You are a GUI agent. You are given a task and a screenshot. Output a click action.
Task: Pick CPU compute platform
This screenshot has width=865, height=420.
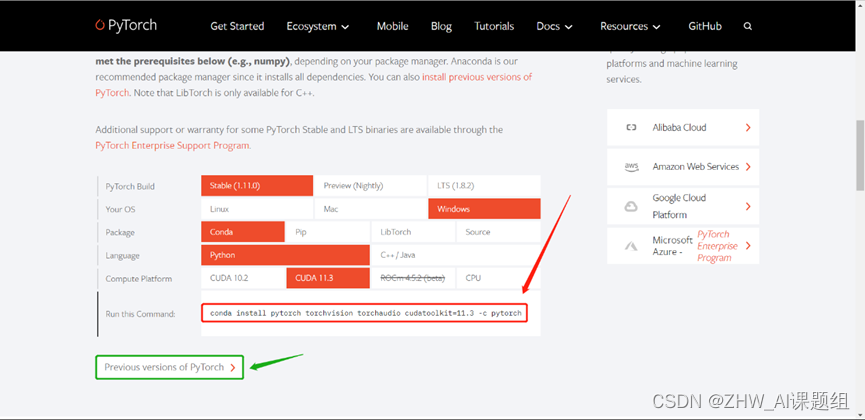point(499,278)
